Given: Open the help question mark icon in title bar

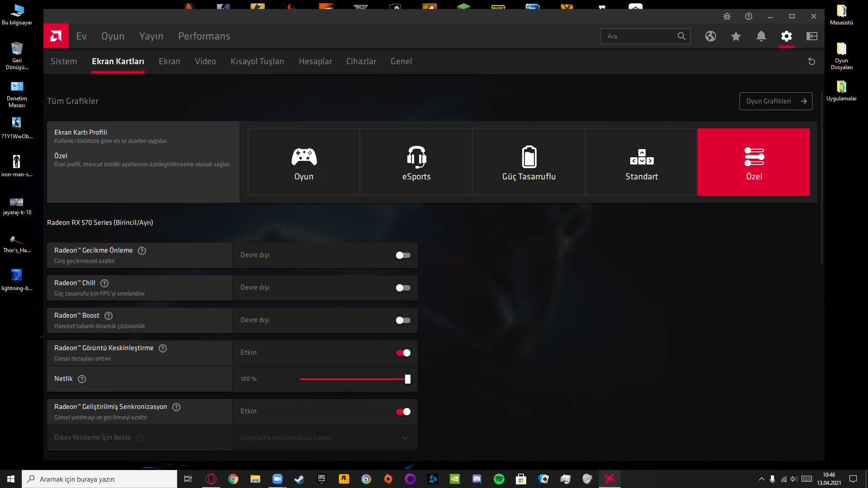Looking at the screenshot, I should [x=749, y=16].
